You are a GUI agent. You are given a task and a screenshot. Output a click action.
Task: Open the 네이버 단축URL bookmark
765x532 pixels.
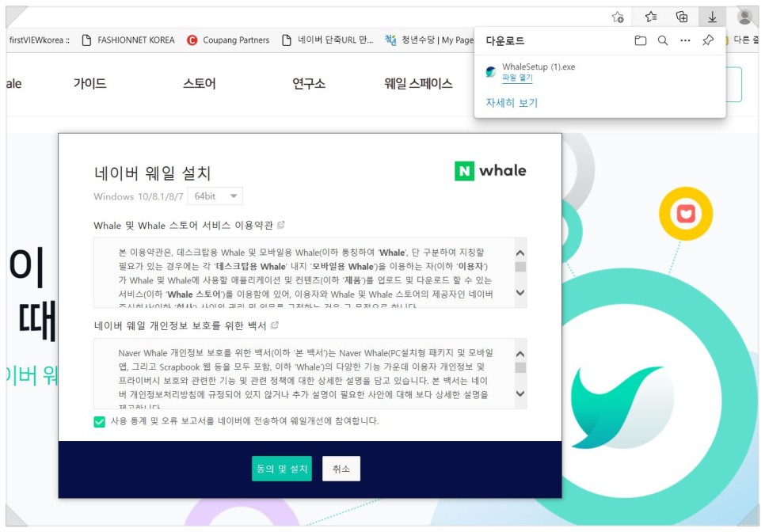coord(327,40)
